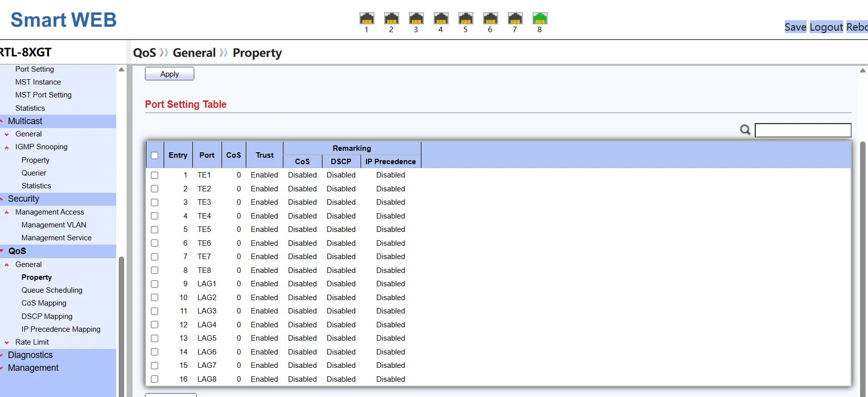Expand the Diagnostics section
Image resolution: width=868 pixels, height=397 pixels.
pos(30,355)
